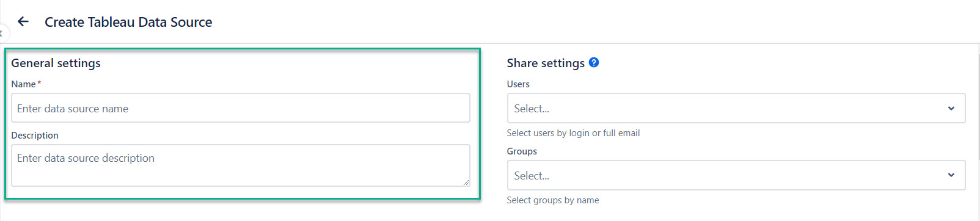Expand Users dropdown chevron arrow

(x=951, y=108)
